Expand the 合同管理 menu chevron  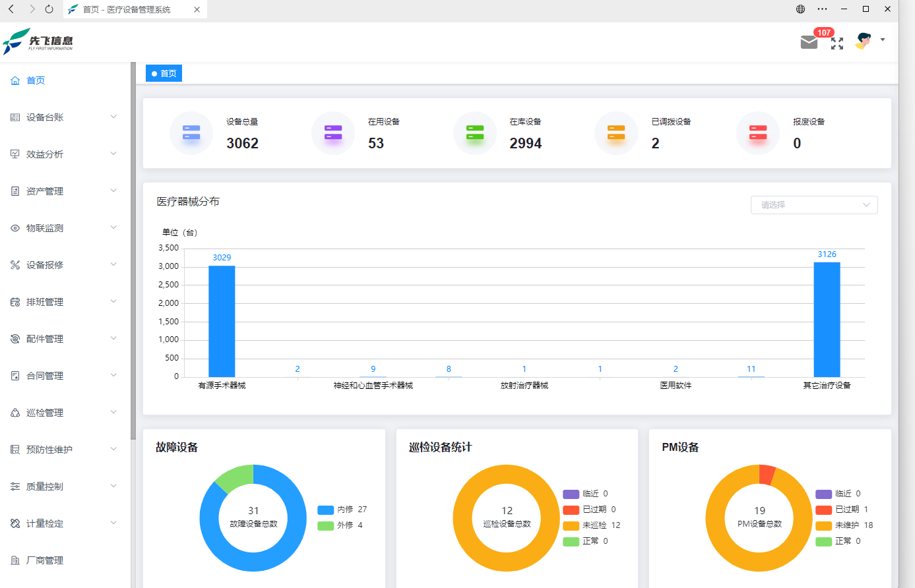(113, 375)
